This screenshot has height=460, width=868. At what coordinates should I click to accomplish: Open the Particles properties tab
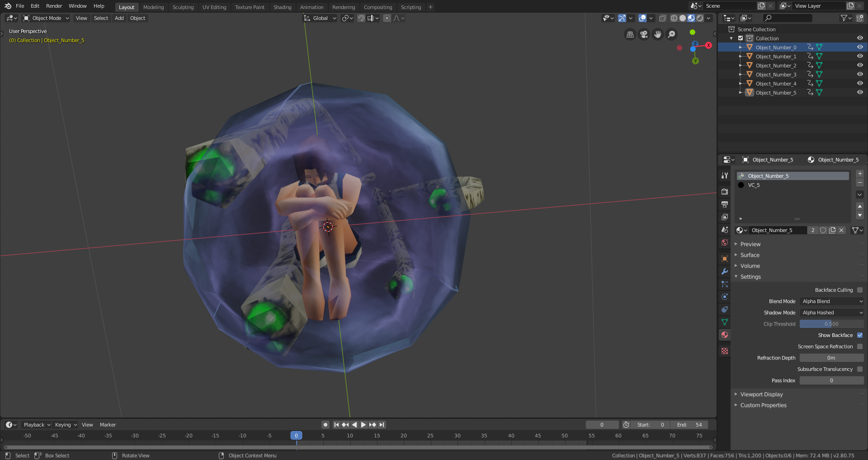(725, 284)
